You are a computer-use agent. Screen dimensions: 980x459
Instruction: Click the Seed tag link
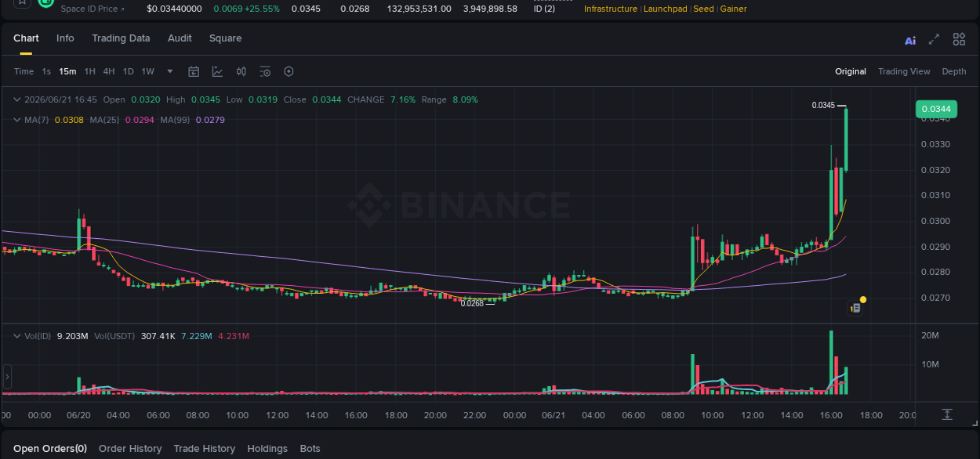pos(704,9)
